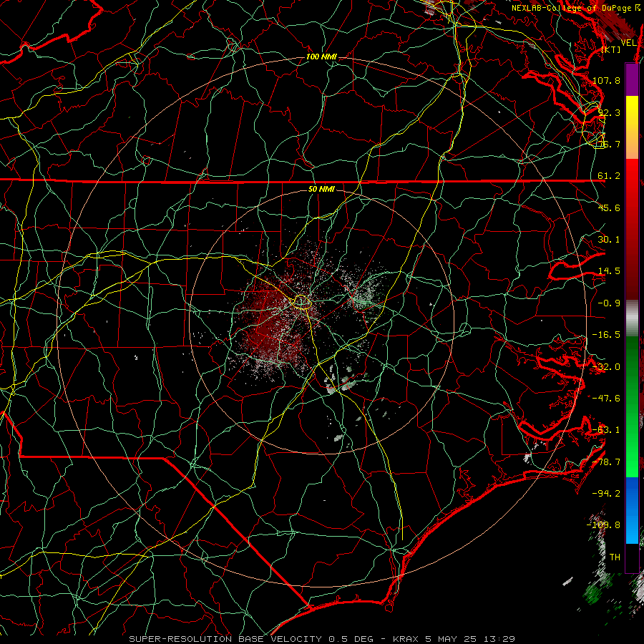Screen dimensions: 644x644
Task: Click the -16.5 velocity scale value
Action: [606, 335]
